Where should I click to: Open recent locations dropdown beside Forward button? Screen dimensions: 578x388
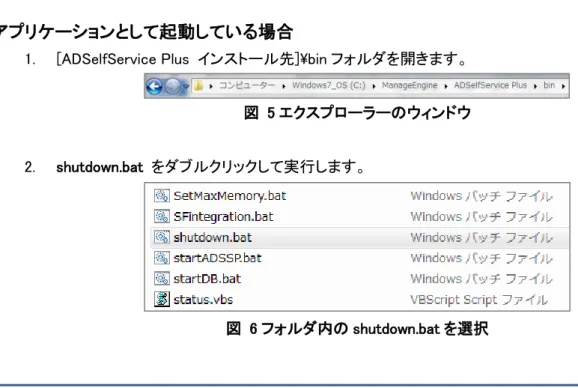click(x=186, y=87)
